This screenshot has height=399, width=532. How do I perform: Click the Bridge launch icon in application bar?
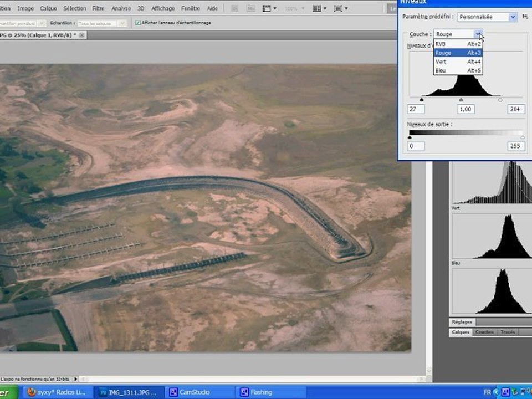pos(234,8)
